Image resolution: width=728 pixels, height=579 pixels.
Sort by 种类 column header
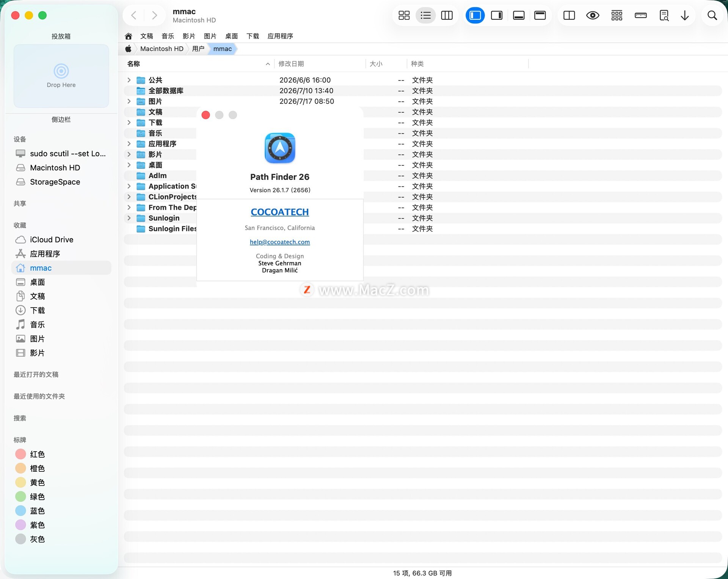(x=467, y=64)
